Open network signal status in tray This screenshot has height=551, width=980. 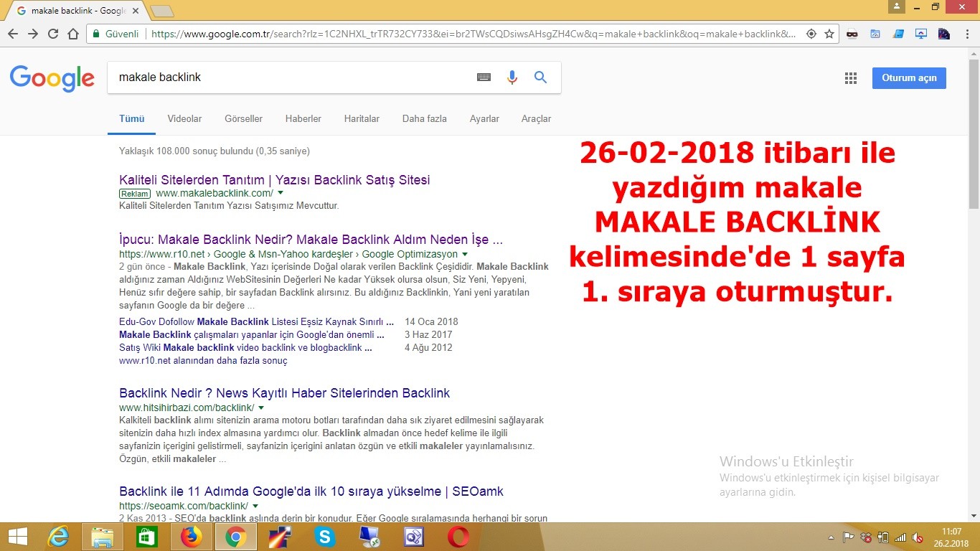[900, 537]
